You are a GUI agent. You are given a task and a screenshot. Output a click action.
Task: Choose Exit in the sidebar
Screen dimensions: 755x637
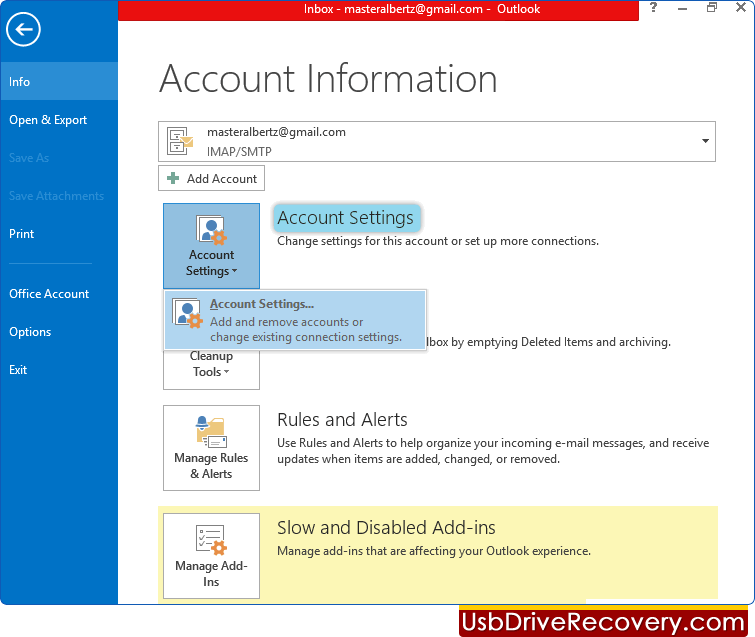pos(18,370)
